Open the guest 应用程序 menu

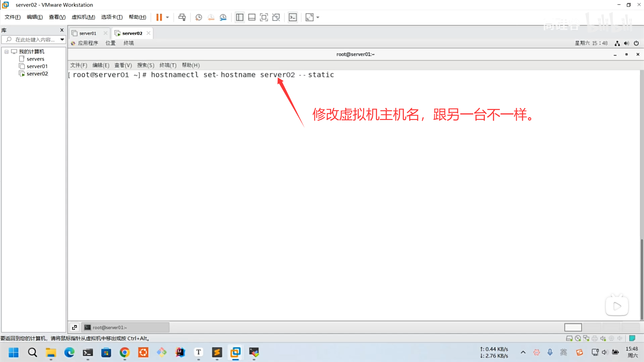[x=88, y=43]
